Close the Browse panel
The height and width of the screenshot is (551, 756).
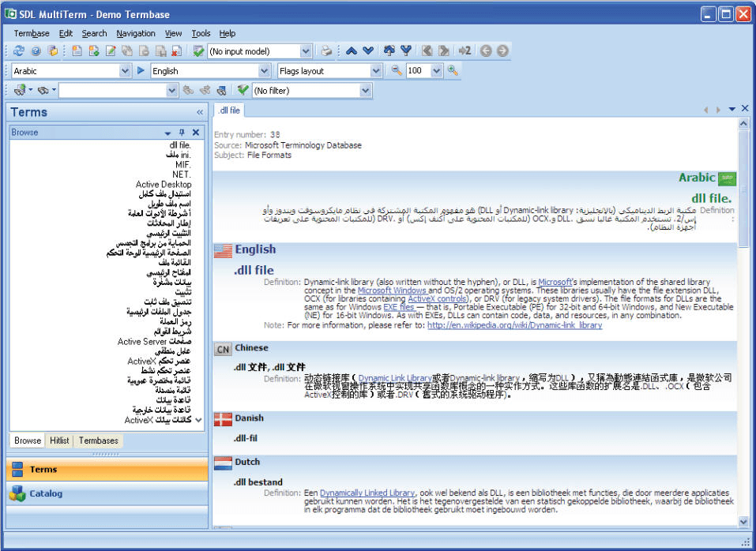(195, 133)
